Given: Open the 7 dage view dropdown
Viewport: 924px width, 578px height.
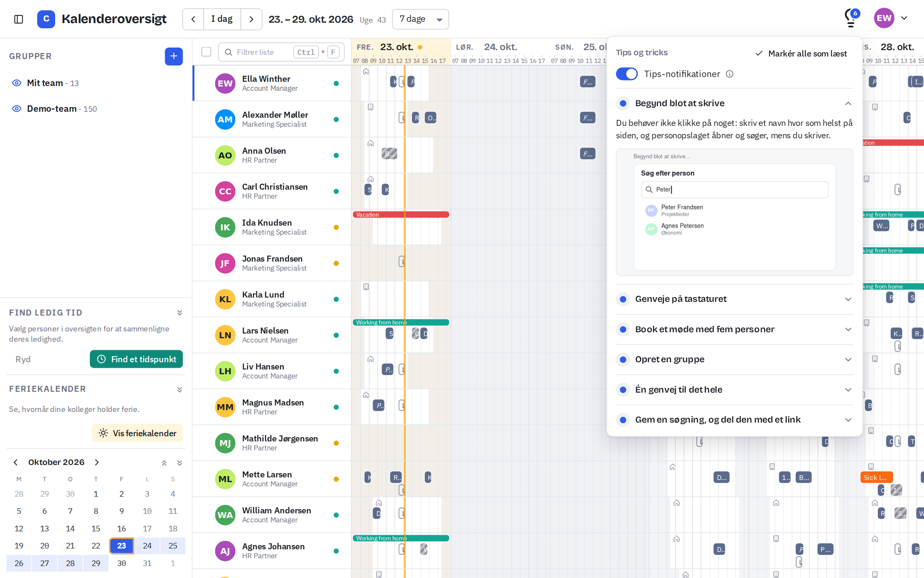Looking at the screenshot, I should click(x=421, y=19).
